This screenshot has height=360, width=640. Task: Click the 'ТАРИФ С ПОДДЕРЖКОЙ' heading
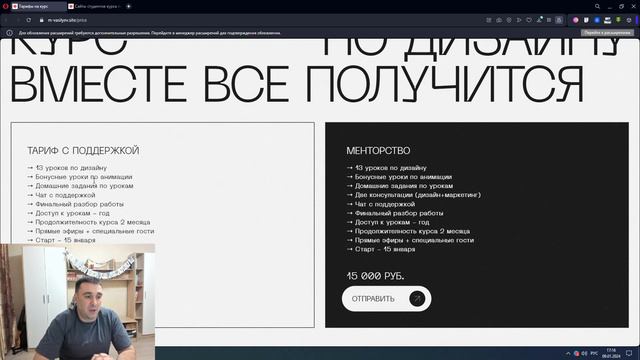click(83, 151)
